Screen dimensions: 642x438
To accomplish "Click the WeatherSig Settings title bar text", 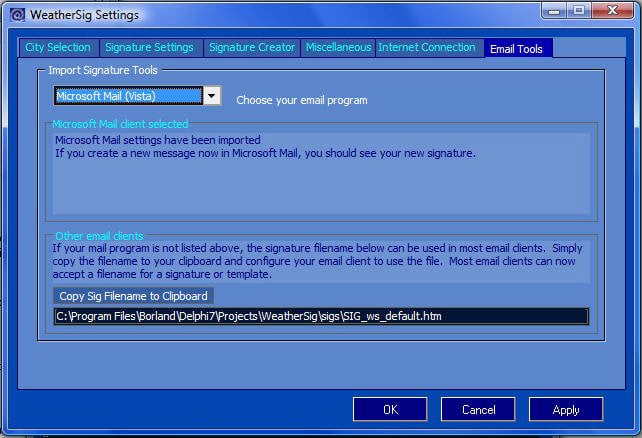I will (85, 15).
